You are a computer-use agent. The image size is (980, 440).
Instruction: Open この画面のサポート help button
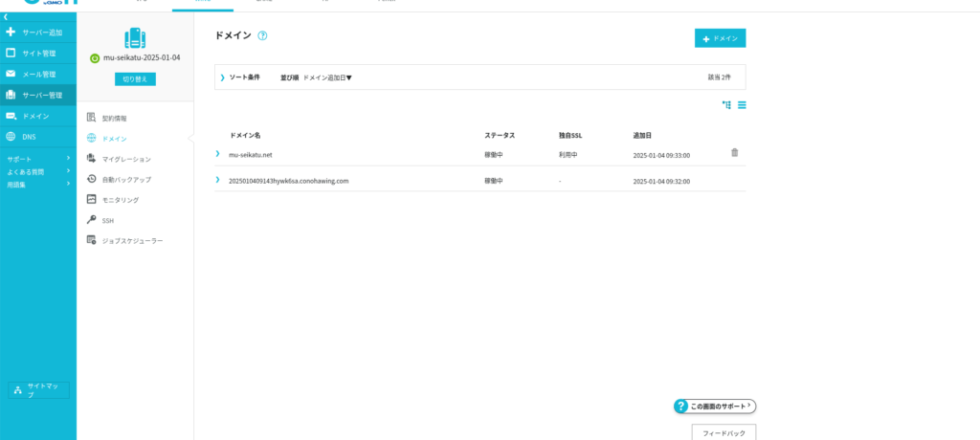coord(715,407)
